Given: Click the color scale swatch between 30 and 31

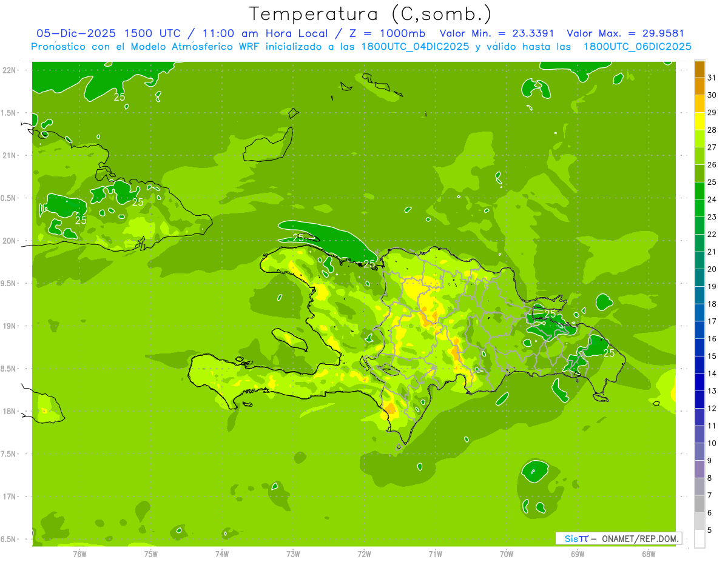Looking at the screenshot, I should 699,86.
